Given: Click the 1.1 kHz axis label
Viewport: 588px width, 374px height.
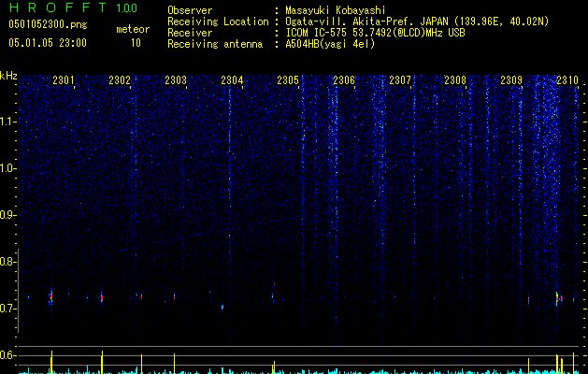Looking at the screenshot, I should 7,122.
